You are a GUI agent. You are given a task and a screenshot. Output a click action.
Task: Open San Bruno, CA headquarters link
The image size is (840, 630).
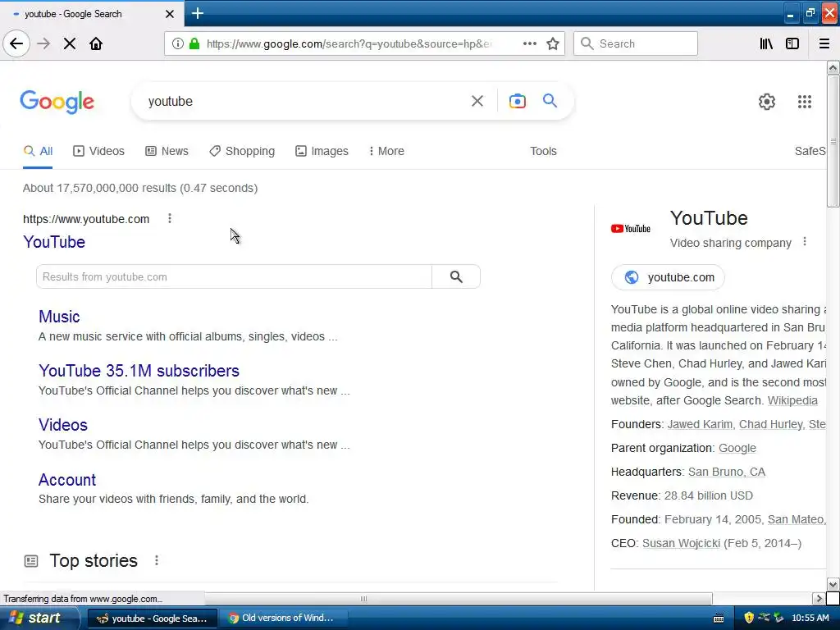point(727,472)
